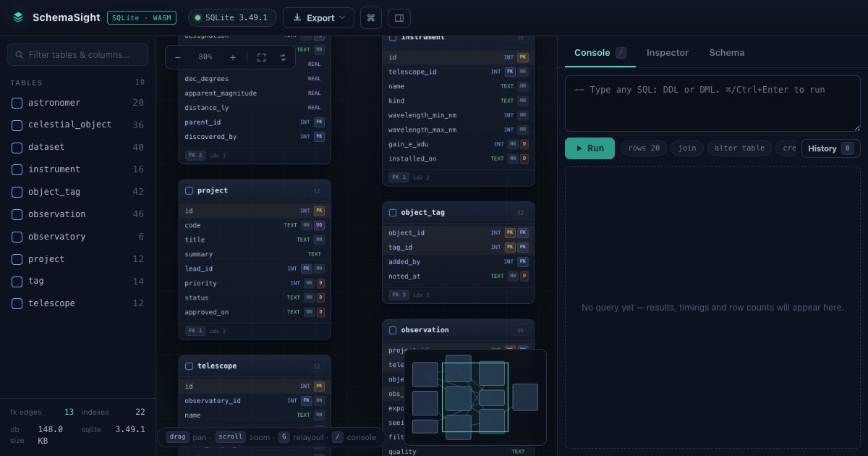Click the tag table icon in sidebar
This screenshot has height=456, width=868.
coord(17,282)
